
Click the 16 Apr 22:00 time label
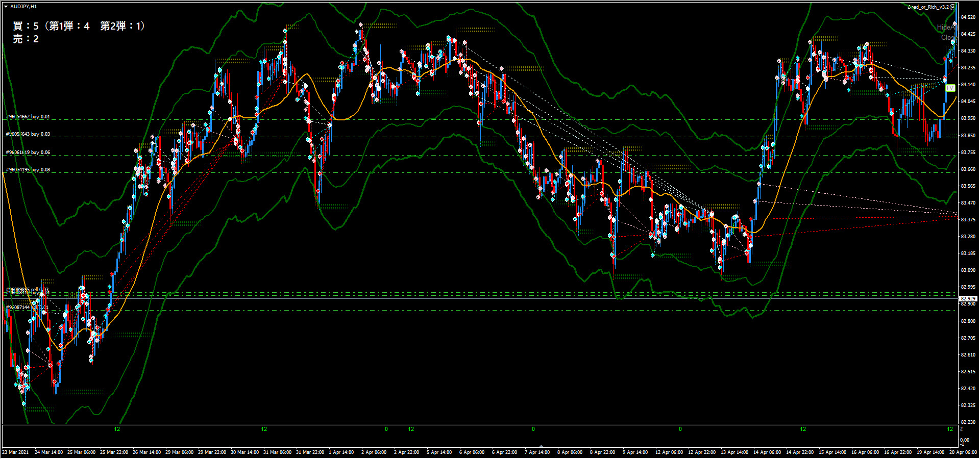898,452
